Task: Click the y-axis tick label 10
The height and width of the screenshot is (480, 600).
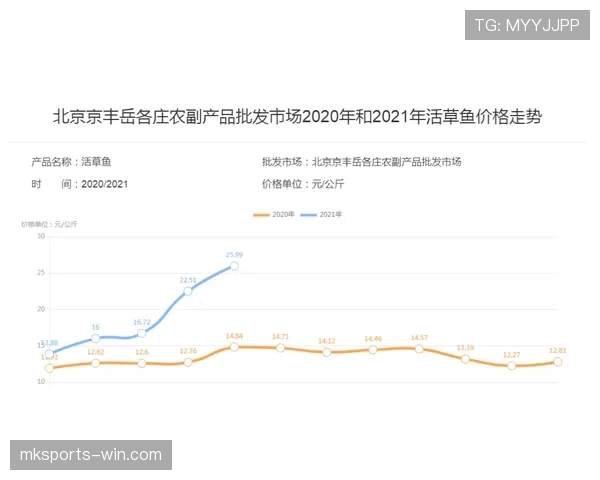Action: [x=41, y=382]
